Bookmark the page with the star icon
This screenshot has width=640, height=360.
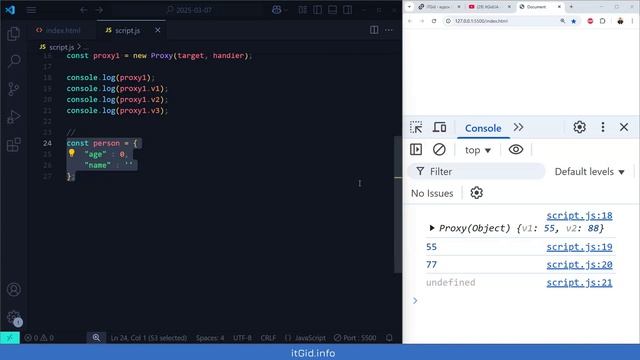click(x=573, y=21)
